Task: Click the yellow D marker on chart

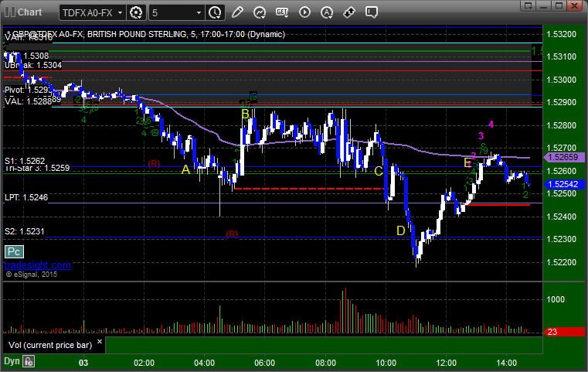Action: 401,230
